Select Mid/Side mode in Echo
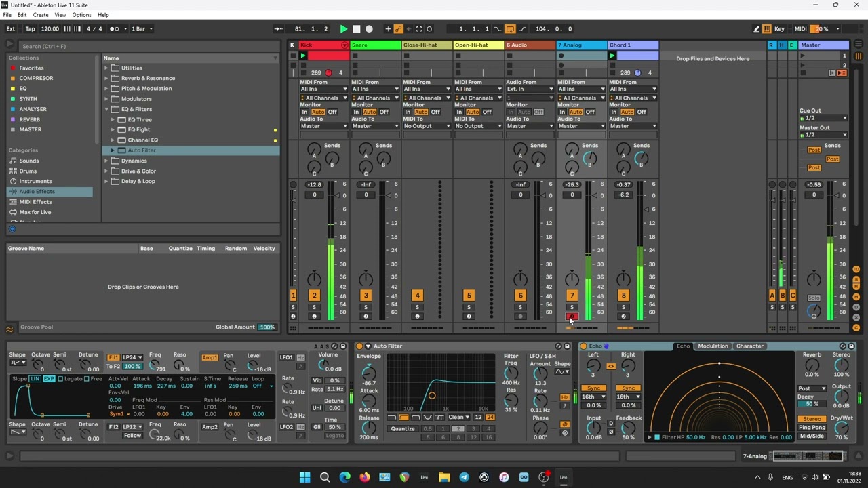868x488 pixels. coord(812,436)
